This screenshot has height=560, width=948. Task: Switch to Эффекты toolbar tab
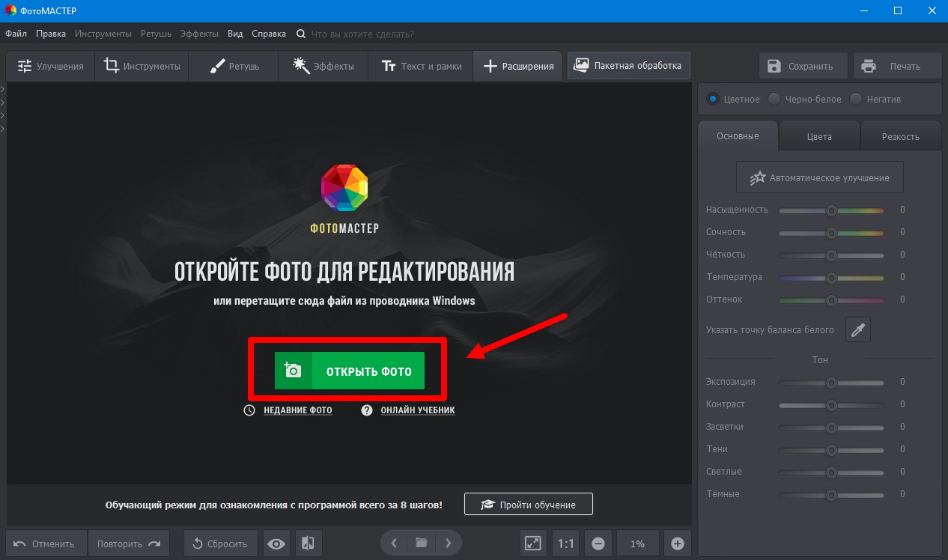pyautogui.click(x=323, y=66)
